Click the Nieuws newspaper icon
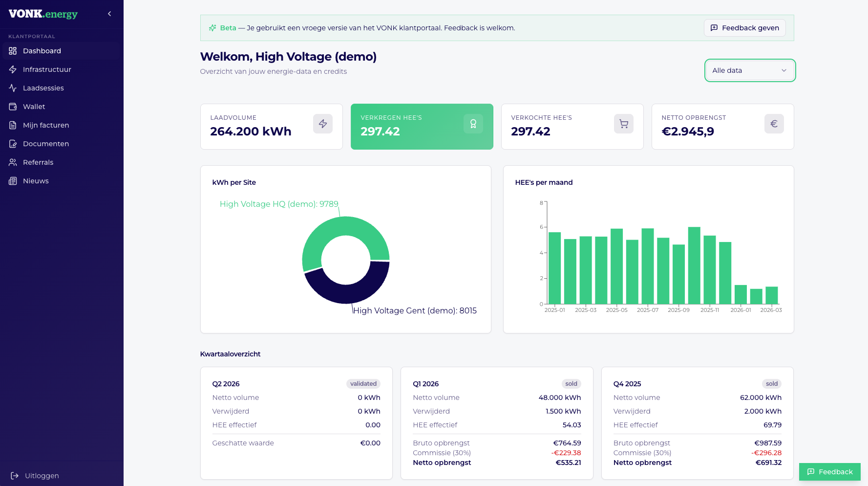This screenshot has width=868, height=486. 13,181
